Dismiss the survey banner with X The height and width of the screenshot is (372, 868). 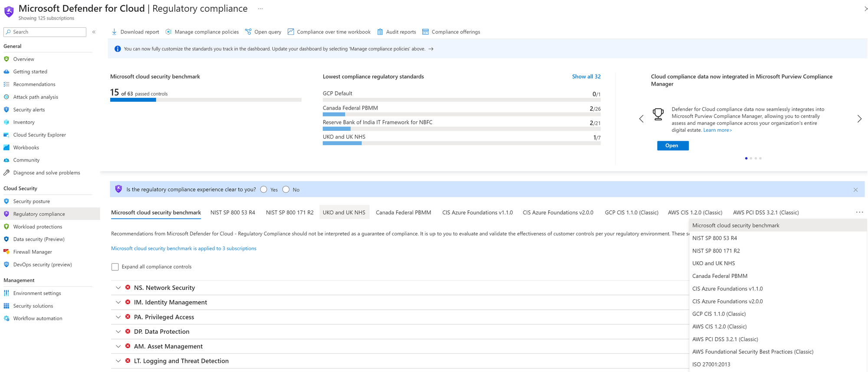(x=855, y=190)
